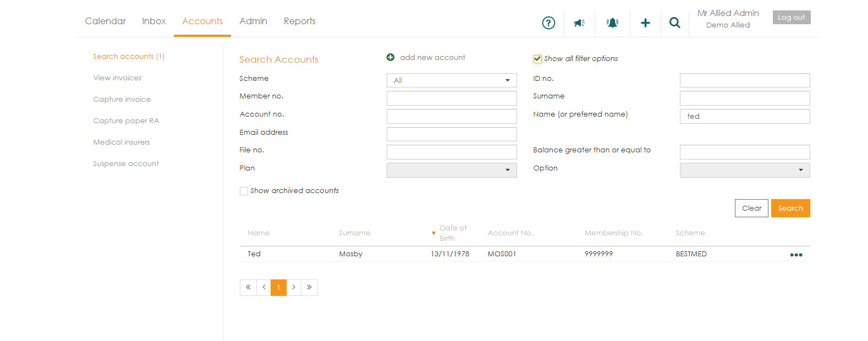Click the Clear button
The height and width of the screenshot is (341, 868).
pyautogui.click(x=751, y=208)
